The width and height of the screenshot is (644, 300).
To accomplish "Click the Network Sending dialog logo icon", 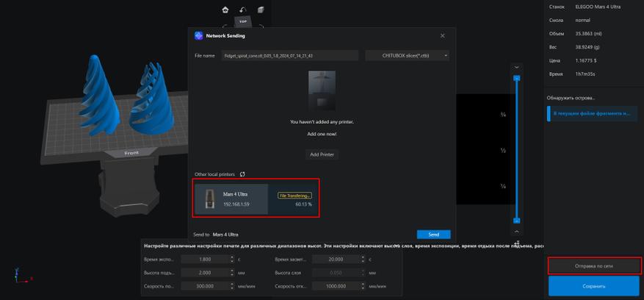I will [x=199, y=36].
